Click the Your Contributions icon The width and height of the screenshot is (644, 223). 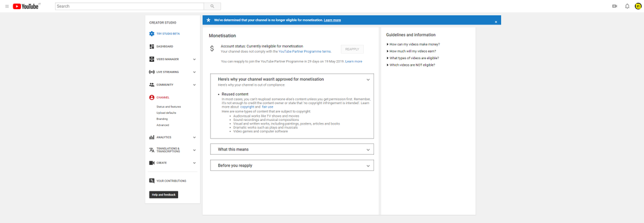(x=152, y=181)
